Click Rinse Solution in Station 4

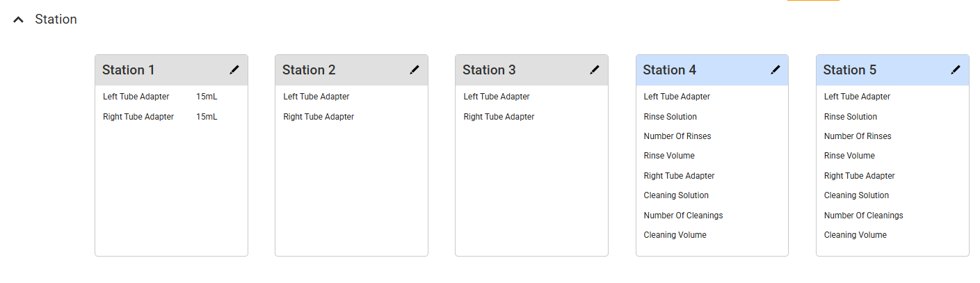point(670,117)
